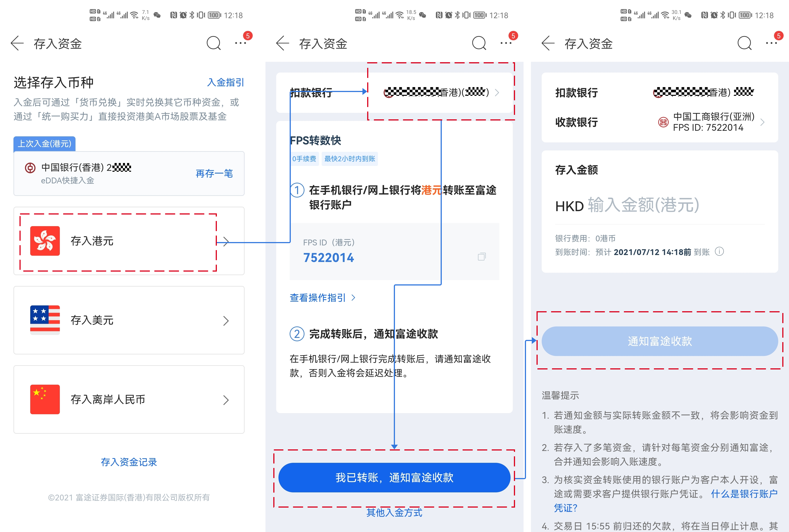Image resolution: width=789 pixels, height=532 pixels.
Task: Select 存入离岸人民币 row
Action: point(129,399)
